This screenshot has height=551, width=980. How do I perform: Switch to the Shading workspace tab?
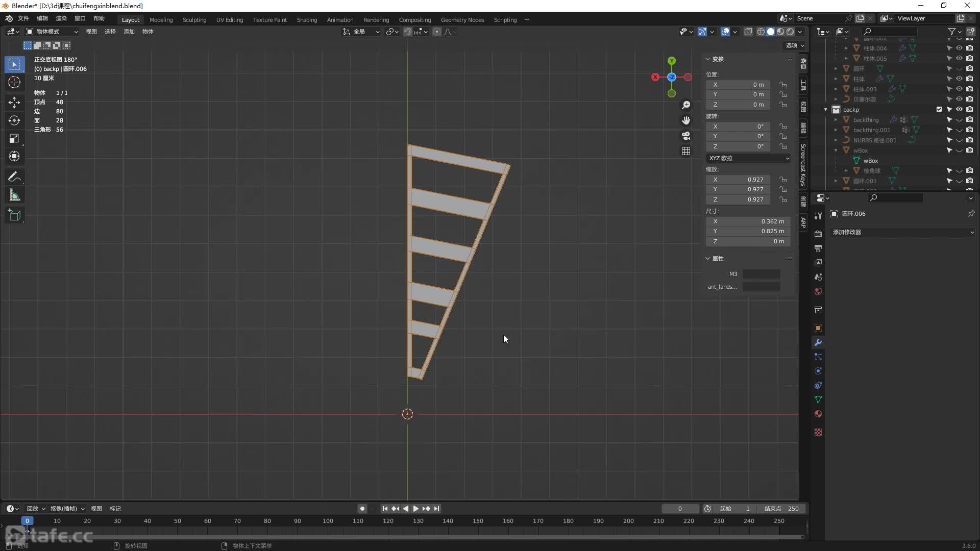click(307, 20)
